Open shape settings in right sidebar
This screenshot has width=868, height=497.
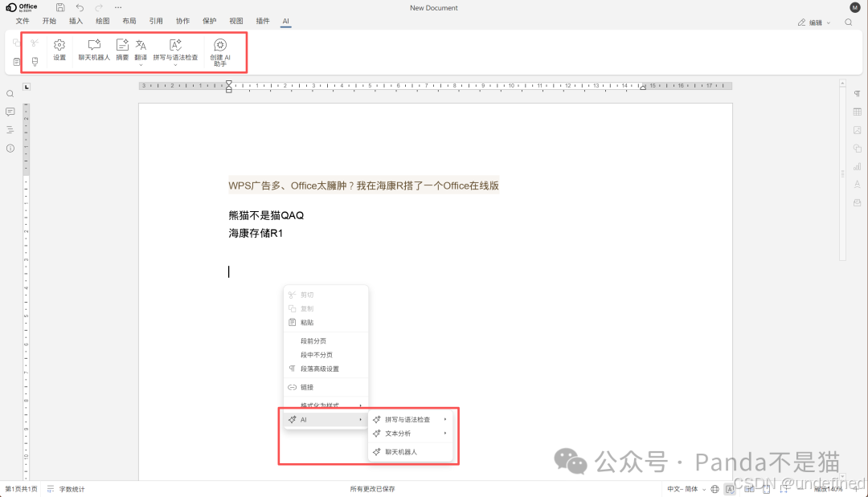857,149
